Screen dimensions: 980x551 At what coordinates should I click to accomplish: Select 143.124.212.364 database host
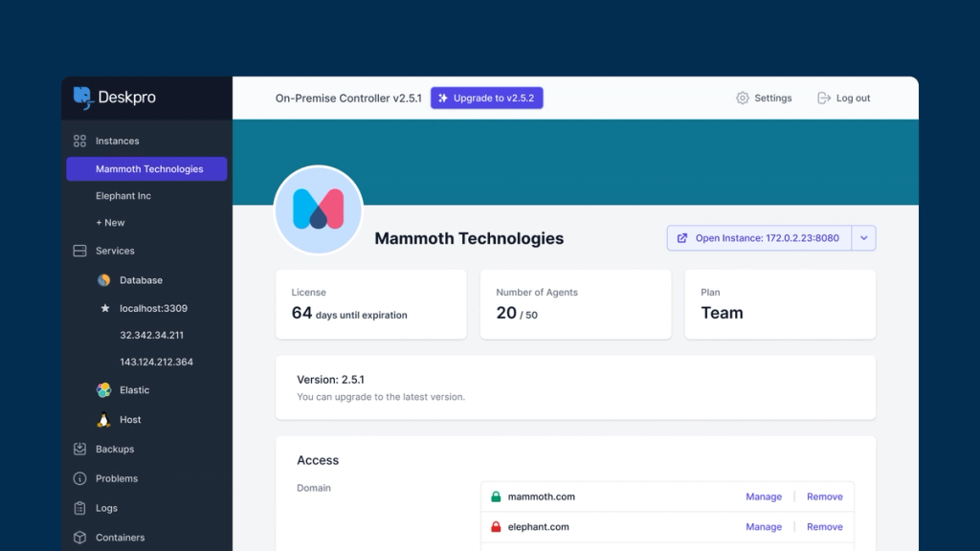156,363
